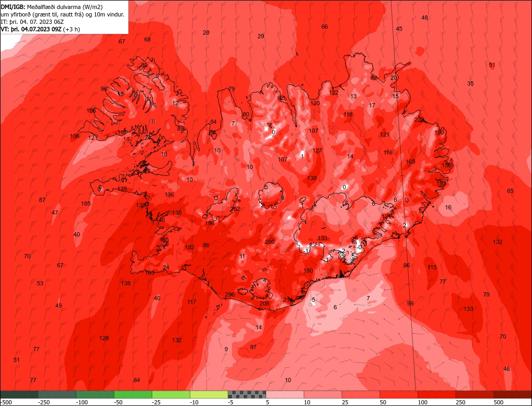Click the value "122" on the north coast
Image resolution: width=532 pixels, height=406 pixels.
(x=334, y=92)
